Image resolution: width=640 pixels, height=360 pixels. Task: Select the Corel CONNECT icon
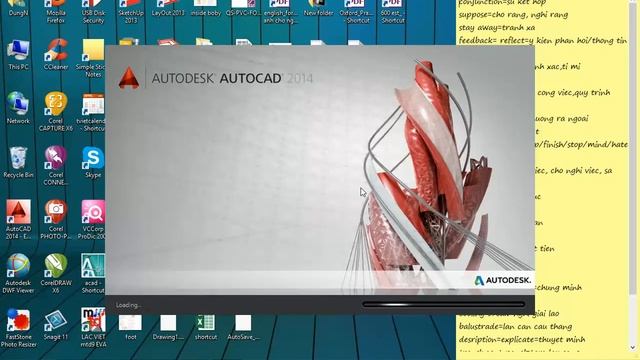coord(56,166)
